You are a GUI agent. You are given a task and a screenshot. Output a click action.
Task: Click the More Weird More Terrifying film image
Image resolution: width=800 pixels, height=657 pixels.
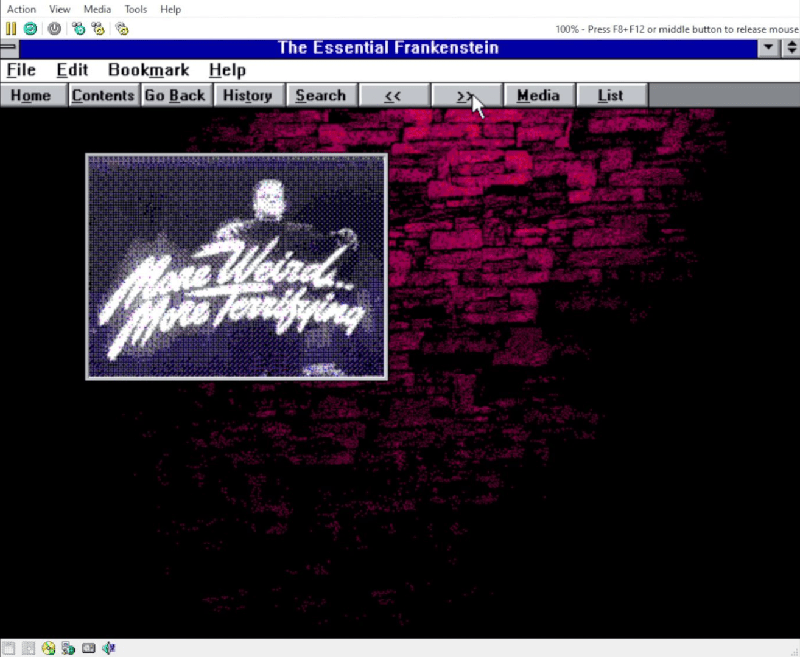[x=236, y=267]
